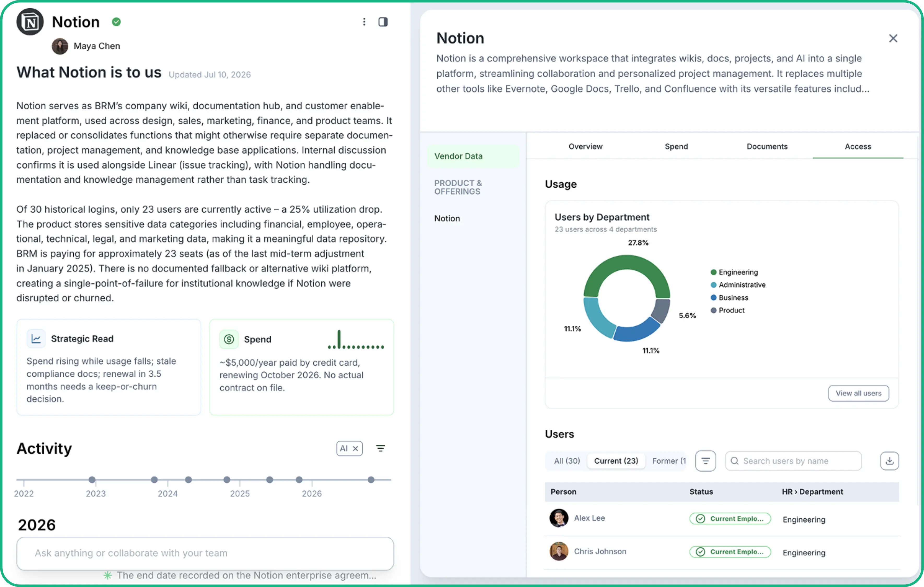The image size is (924, 587).
Task: Click the download users icon
Action: (x=890, y=461)
